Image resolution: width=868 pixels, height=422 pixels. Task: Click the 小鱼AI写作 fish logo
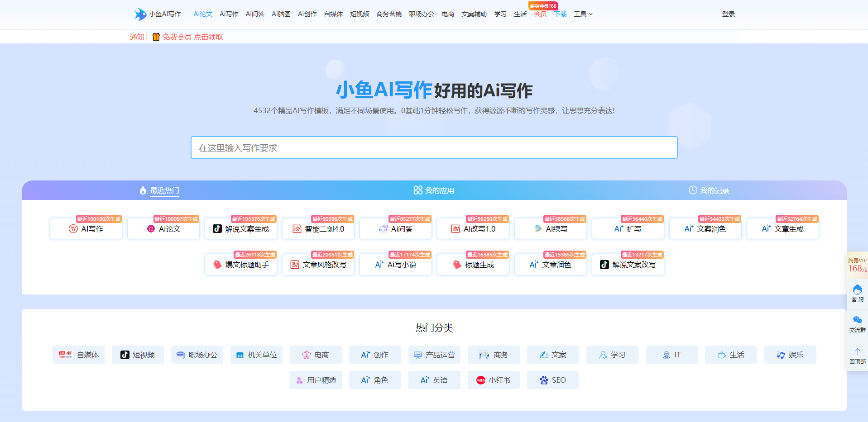pyautogui.click(x=140, y=14)
